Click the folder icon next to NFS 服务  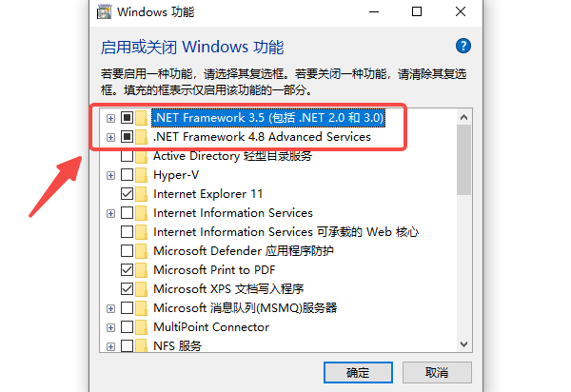[x=143, y=346]
